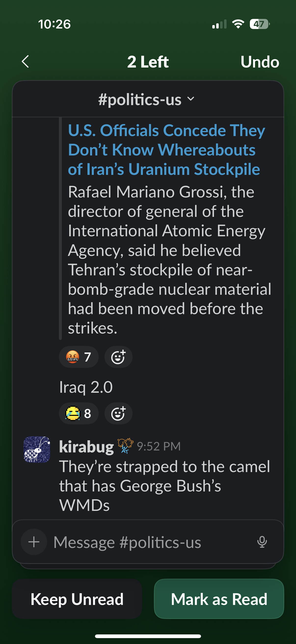Add reaction to the Iraq 2.0 message
The width and height of the screenshot is (296, 644).
coord(118,413)
